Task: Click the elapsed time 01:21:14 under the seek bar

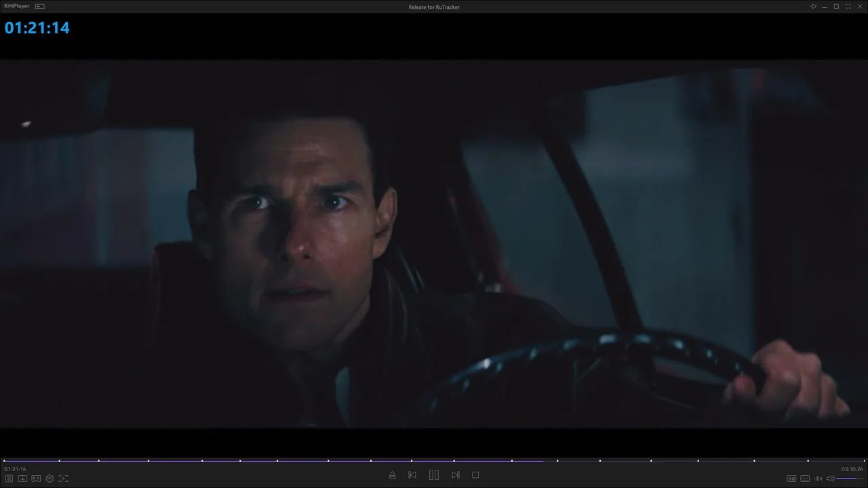Action: [15, 469]
